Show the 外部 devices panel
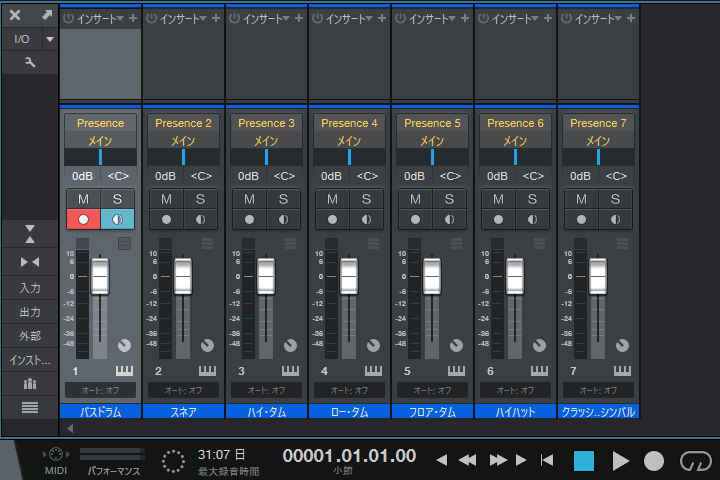The width and height of the screenshot is (720, 480). 30,335
